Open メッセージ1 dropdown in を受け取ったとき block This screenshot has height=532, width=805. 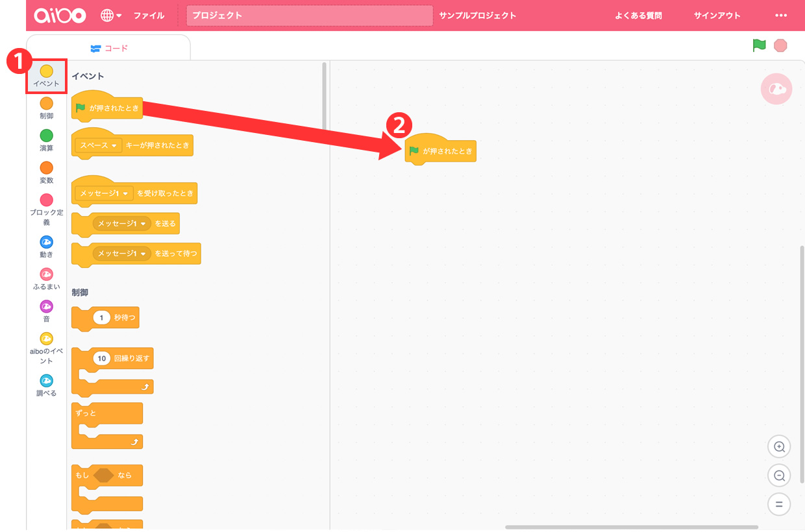pyautogui.click(x=123, y=193)
